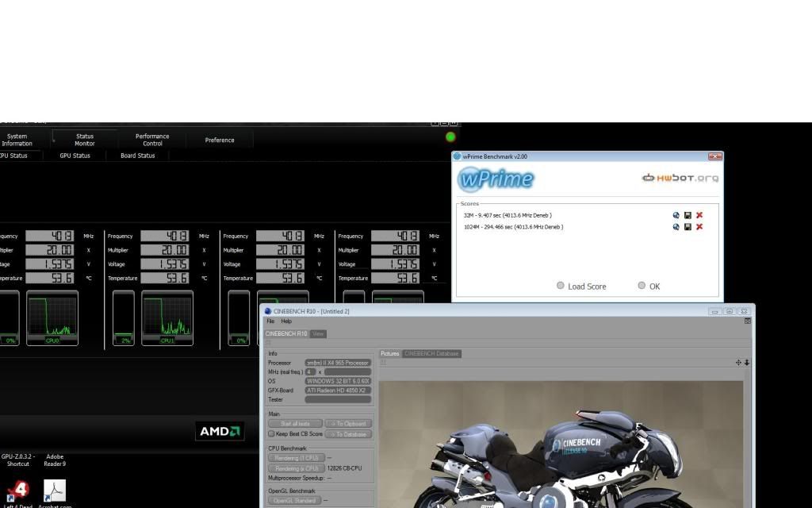812x508 pixels.
Task: Click the MHz multiplier field showing 4
Action: coord(310,371)
